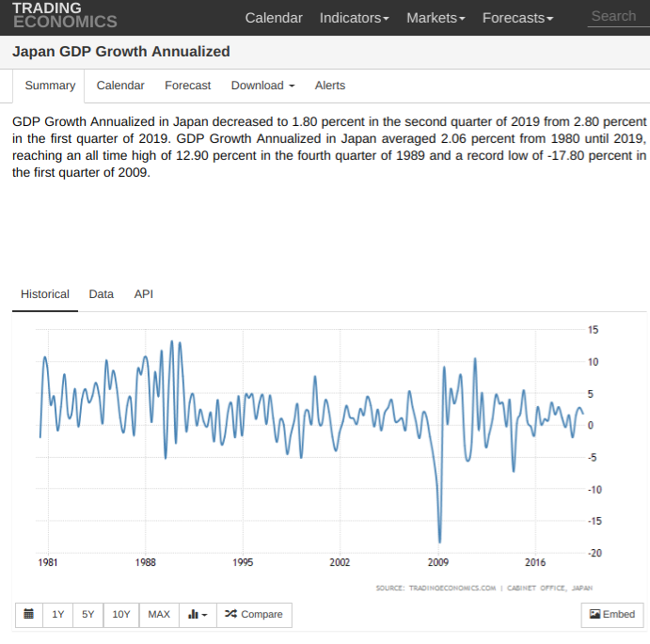
Task: Expand the Indicators menu
Action: (354, 18)
